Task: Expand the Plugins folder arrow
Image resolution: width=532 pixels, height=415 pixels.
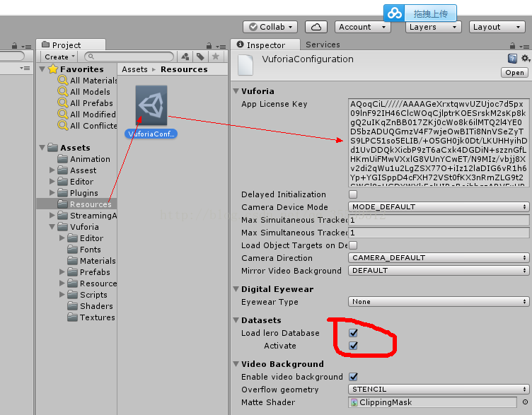Action: pyautogui.click(x=52, y=192)
